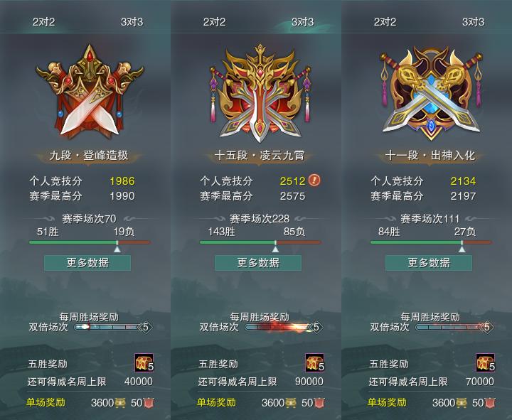Select the highlighted 3对3 tab in middle panel
512x420 pixels.
click(x=302, y=22)
